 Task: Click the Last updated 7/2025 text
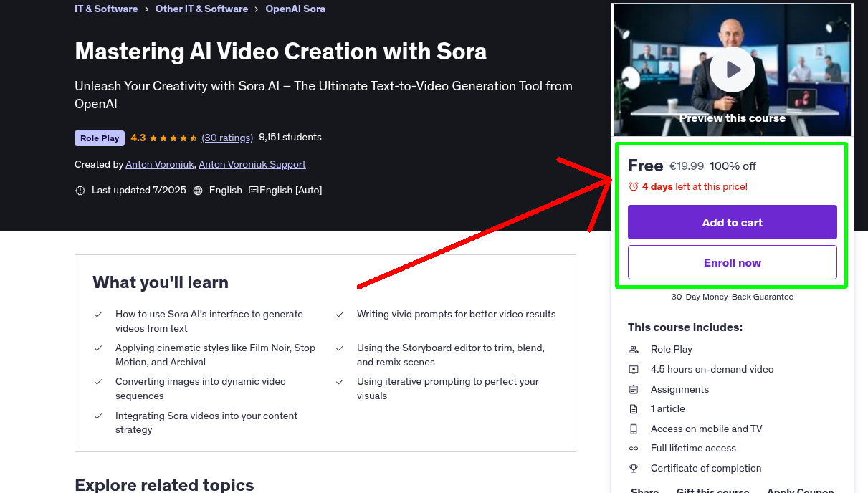click(x=139, y=190)
